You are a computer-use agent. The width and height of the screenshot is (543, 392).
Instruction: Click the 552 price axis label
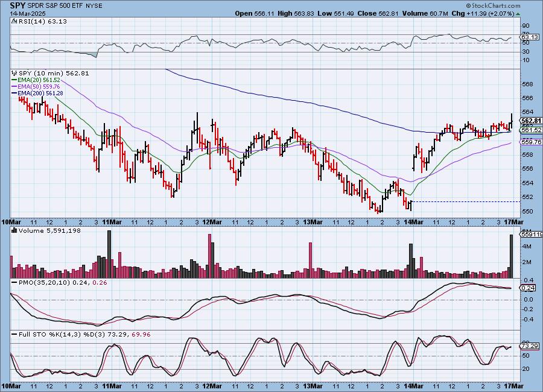click(x=528, y=197)
